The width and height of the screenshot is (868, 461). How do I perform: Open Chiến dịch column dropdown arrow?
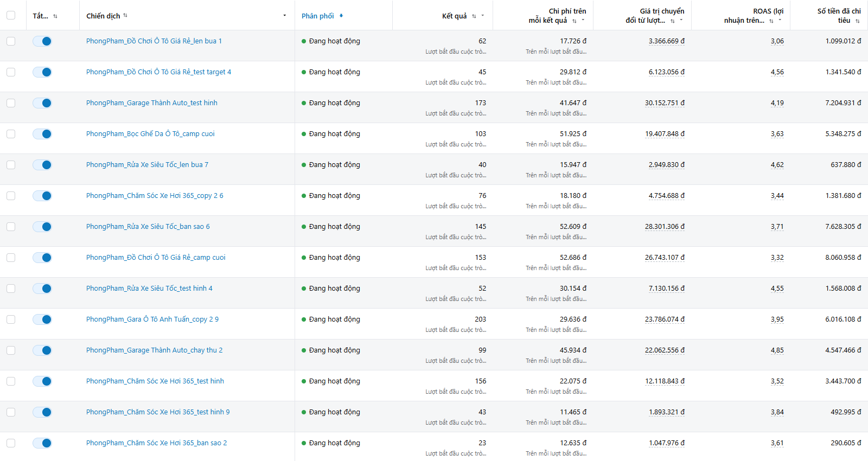284,15
